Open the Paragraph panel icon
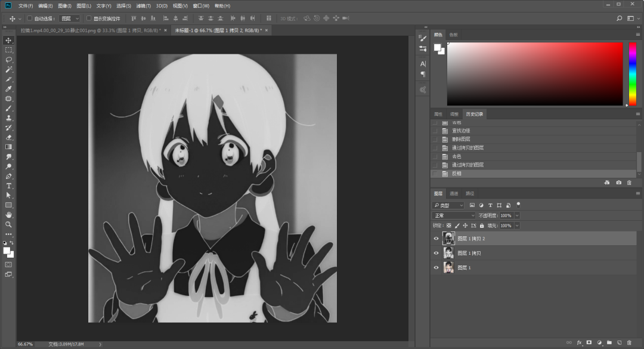This screenshot has height=349, width=644. [423, 75]
